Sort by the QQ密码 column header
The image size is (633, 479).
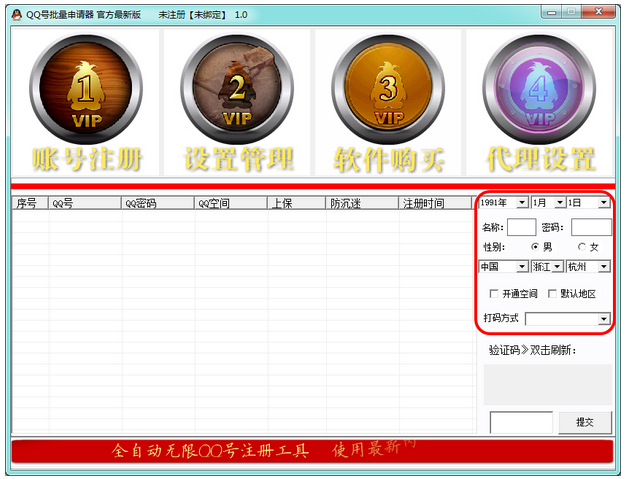(x=158, y=203)
